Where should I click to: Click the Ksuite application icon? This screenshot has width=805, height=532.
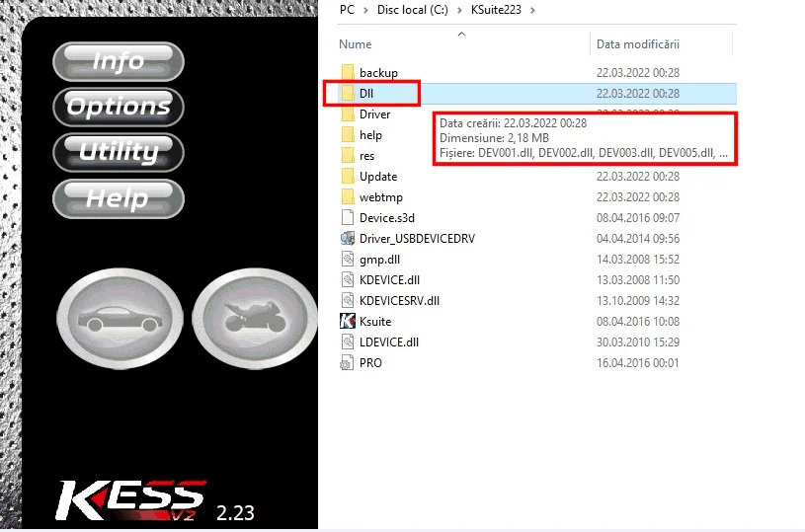point(348,321)
